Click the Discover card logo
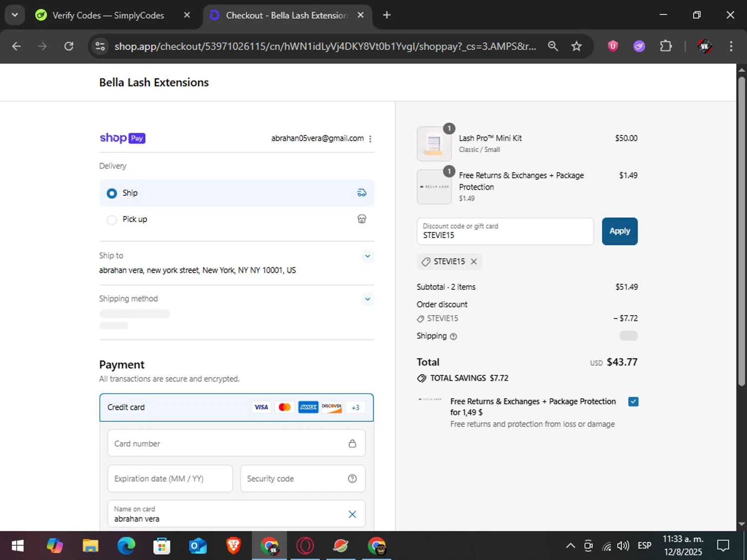The height and width of the screenshot is (560, 747). [332, 407]
